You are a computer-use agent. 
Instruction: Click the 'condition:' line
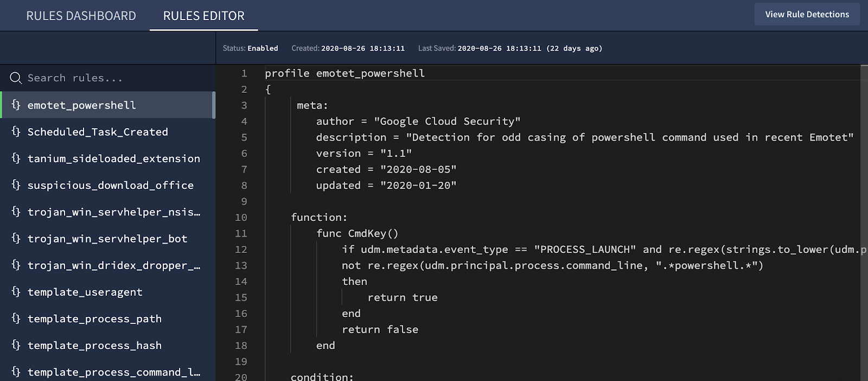(322, 376)
